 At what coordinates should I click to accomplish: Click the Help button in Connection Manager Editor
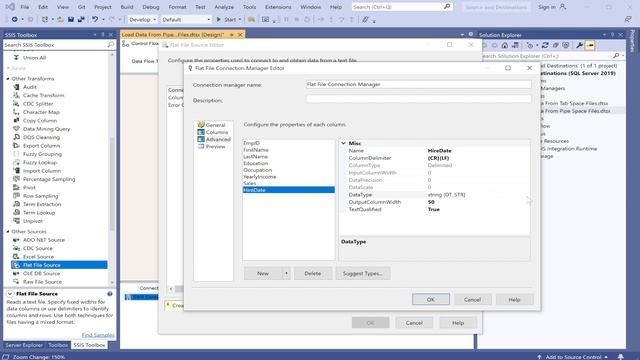[x=514, y=299]
